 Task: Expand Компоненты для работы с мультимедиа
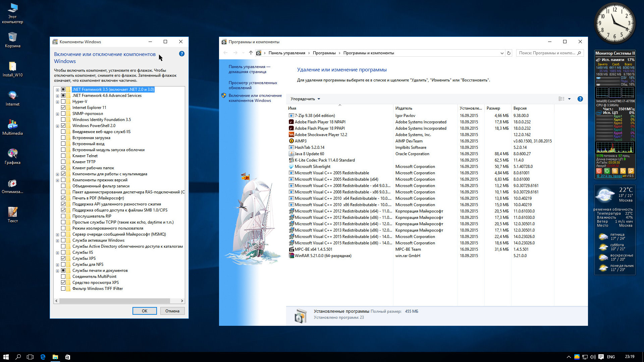click(x=57, y=174)
